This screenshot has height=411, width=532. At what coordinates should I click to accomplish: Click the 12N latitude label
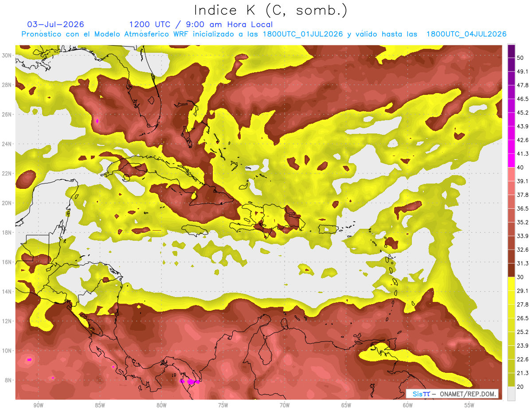[x=8, y=321]
